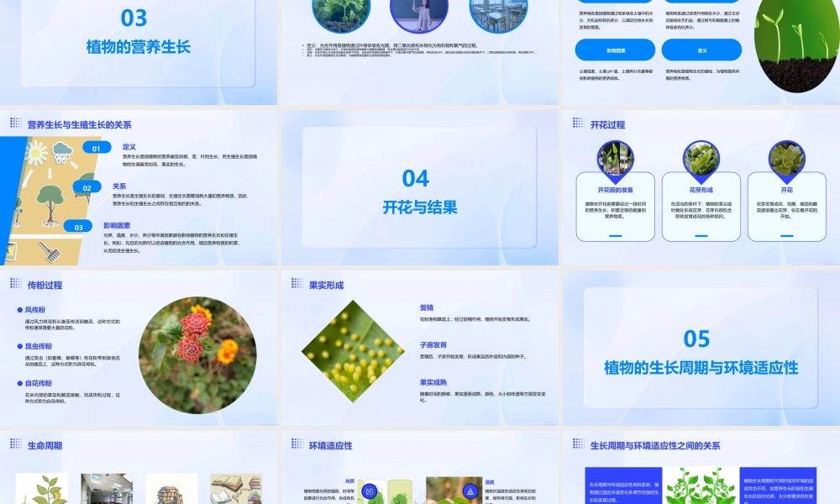Click the dotted grid icon beside 传粉过程
840x504 pixels.
point(15,283)
